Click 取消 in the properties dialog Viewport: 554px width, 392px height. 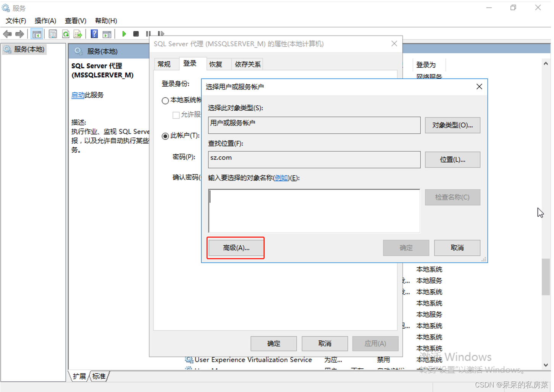[325, 344]
